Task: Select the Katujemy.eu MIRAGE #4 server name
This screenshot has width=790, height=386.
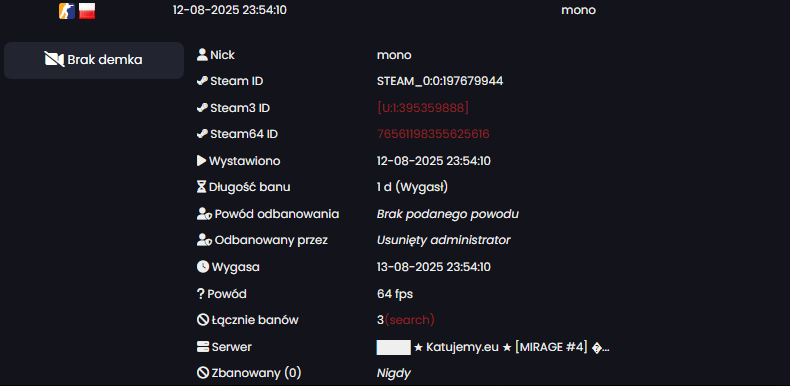Action: (x=511, y=347)
